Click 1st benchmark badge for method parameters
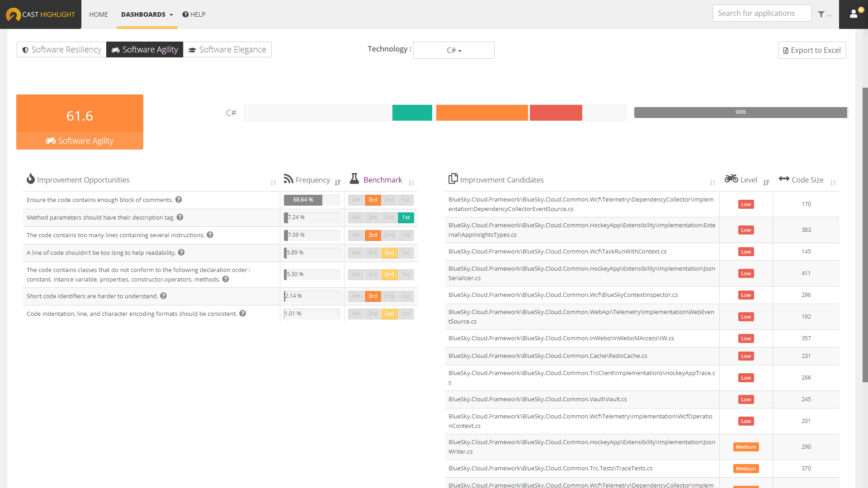This screenshot has height=488, width=868. (x=406, y=217)
